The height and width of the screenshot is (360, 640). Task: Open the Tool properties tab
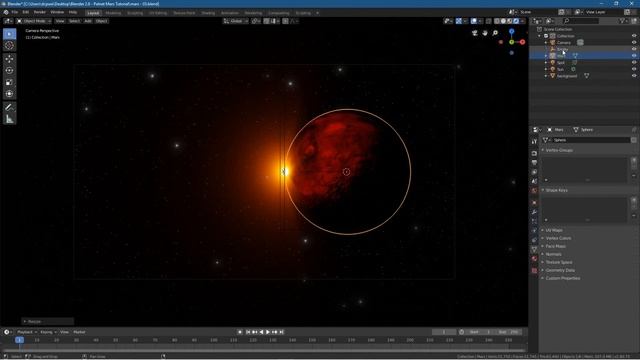pos(534,141)
